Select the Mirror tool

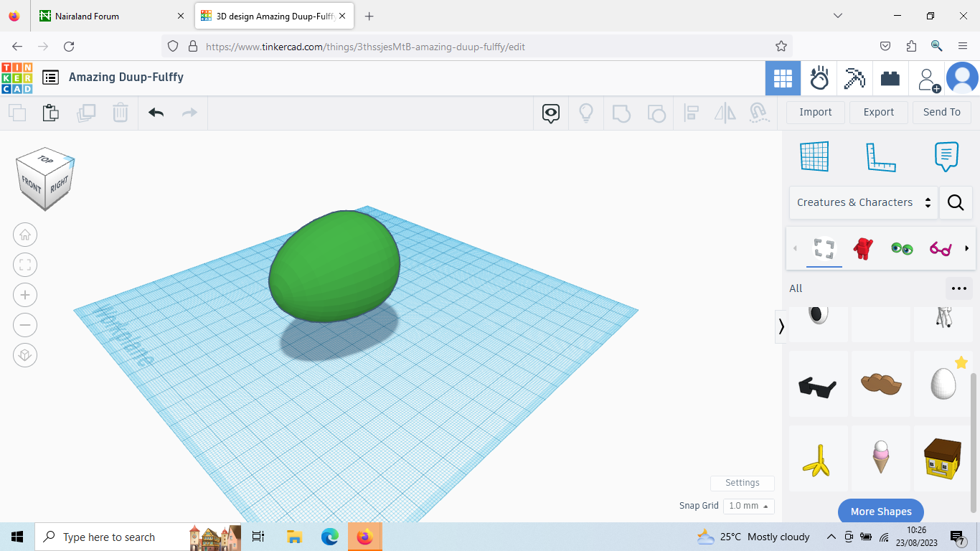click(725, 113)
